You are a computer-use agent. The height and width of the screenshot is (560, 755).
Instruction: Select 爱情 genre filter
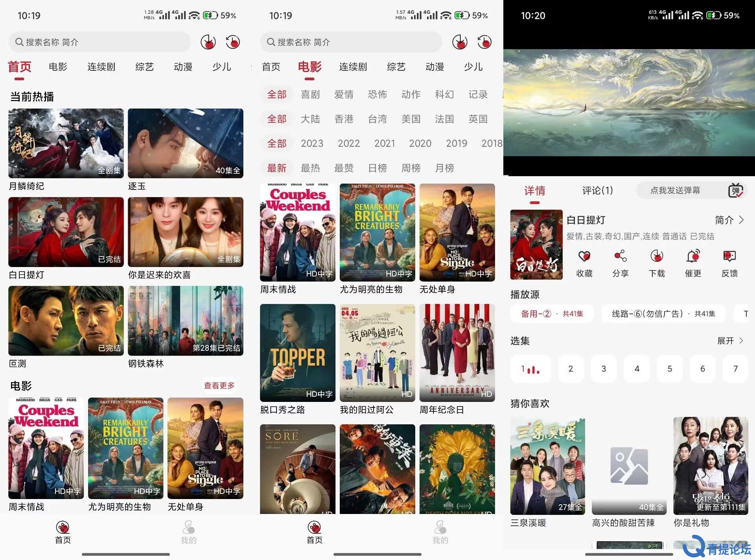click(x=344, y=94)
